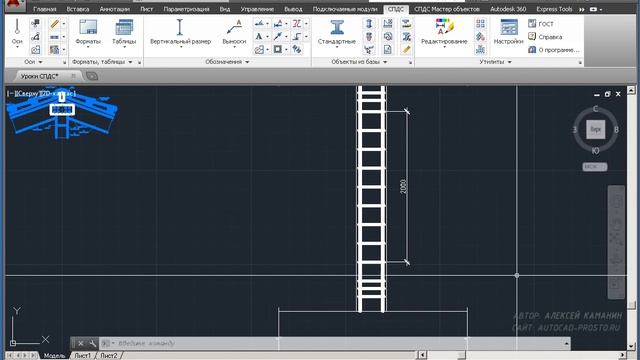Rotate the view north via ViewCube С
The height and width of the screenshot is (360, 640).
coord(595,109)
